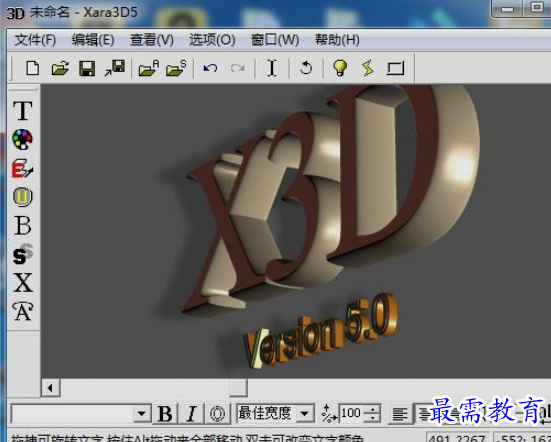Open the 窗口(W) menu

pos(275,40)
